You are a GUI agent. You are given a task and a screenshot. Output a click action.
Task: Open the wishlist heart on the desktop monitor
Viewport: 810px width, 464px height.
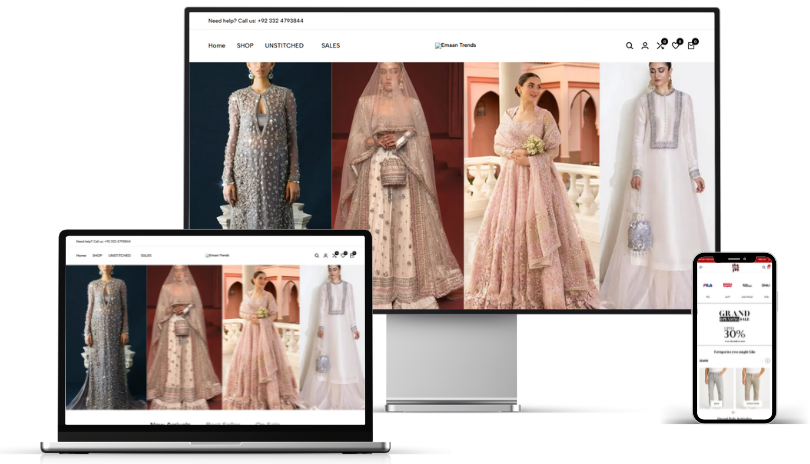click(x=676, y=45)
